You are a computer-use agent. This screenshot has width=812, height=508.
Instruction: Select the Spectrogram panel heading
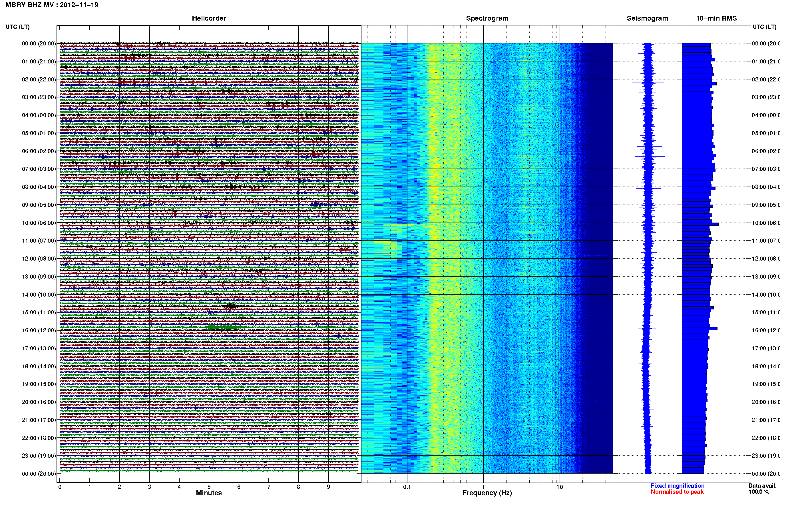(487, 18)
